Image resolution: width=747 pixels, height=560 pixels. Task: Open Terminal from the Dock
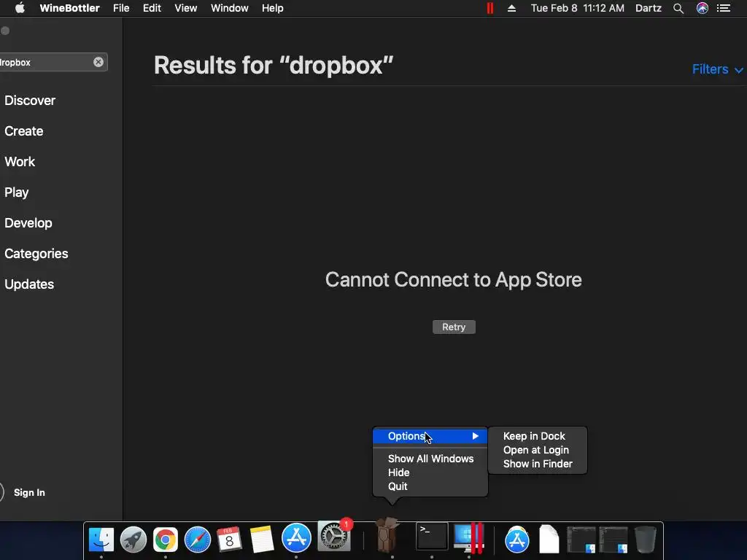tap(432, 537)
